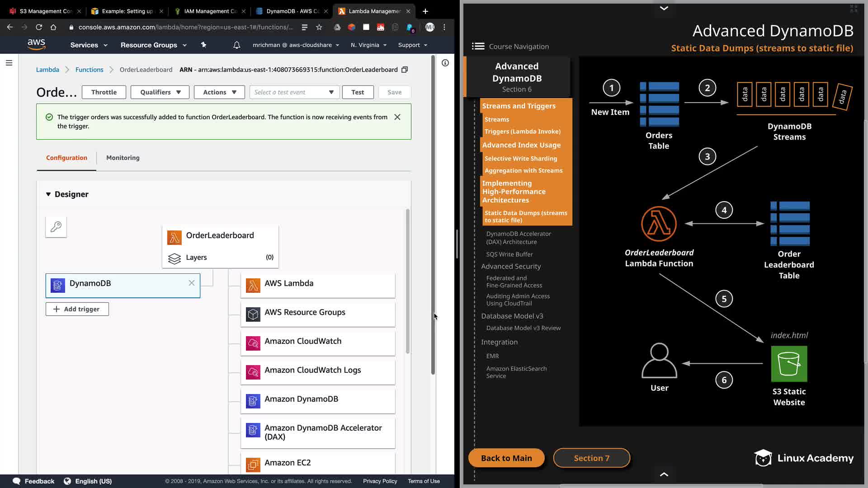Open the AWS notifications bell
Viewport: 868px width, 488px height.
point(236,45)
